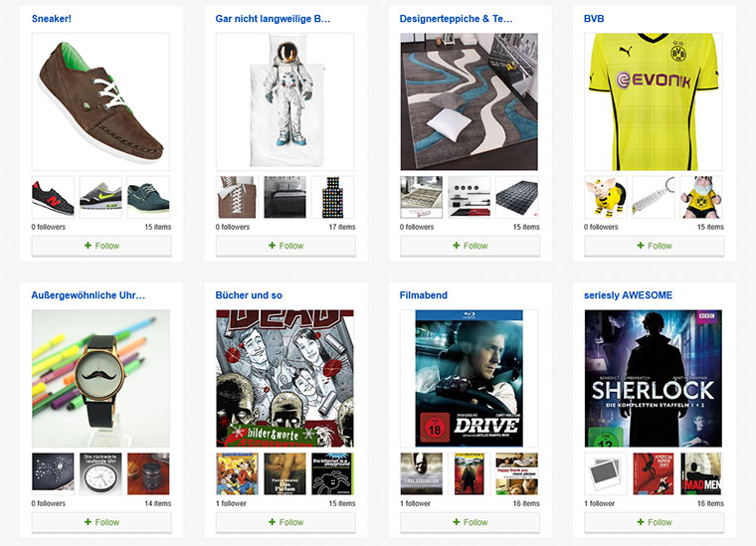Open the mustache watch image
Image resolution: width=756 pixels, height=546 pixels.
100,378
